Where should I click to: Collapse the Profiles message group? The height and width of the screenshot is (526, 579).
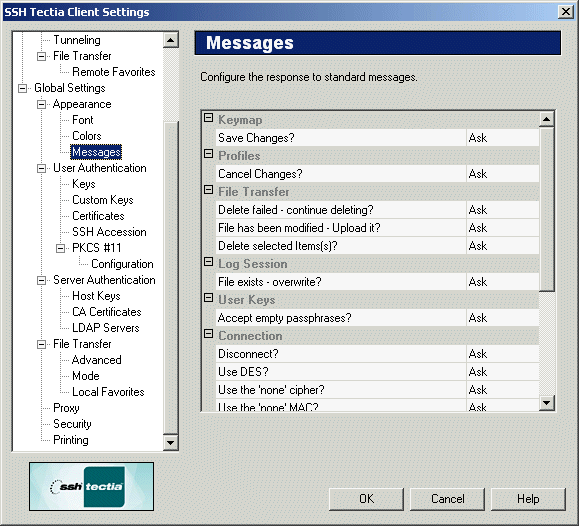tap(209, 154)
